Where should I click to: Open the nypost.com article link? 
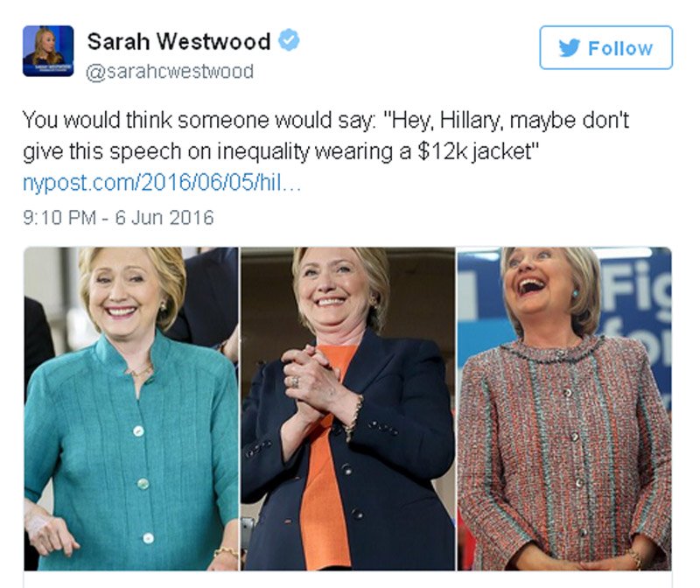(162, 184)
